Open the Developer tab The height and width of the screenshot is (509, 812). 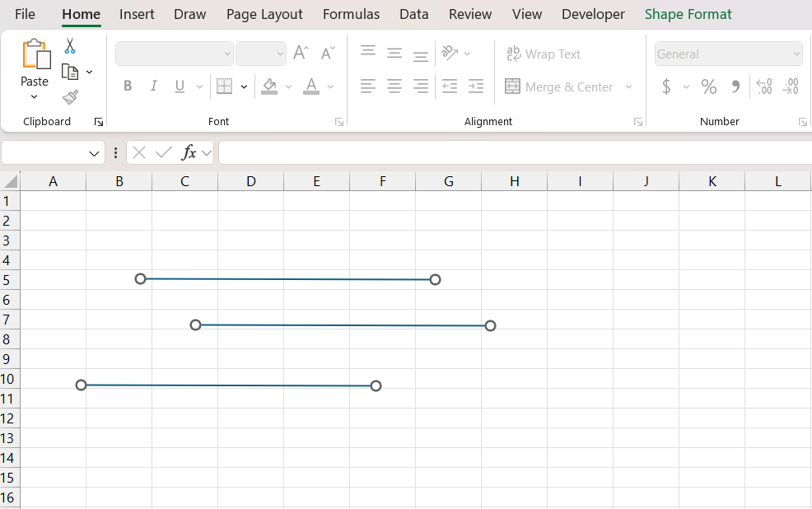(594, 14)
